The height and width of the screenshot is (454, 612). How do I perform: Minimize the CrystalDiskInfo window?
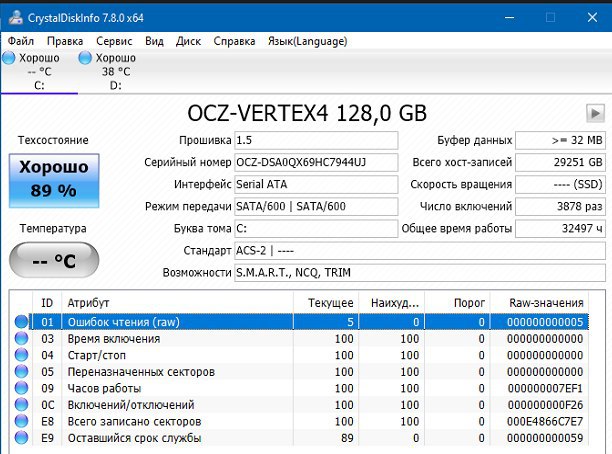point(509,18)
